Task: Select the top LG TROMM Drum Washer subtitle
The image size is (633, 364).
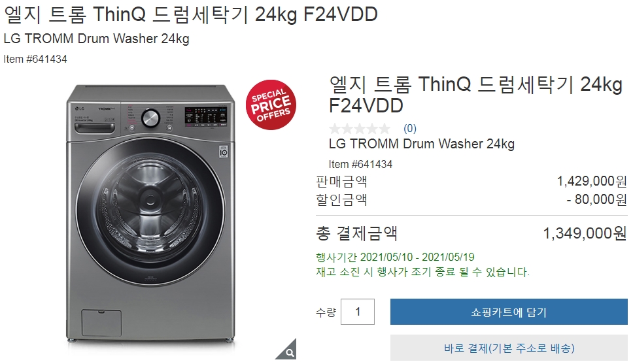Action: 96,39
